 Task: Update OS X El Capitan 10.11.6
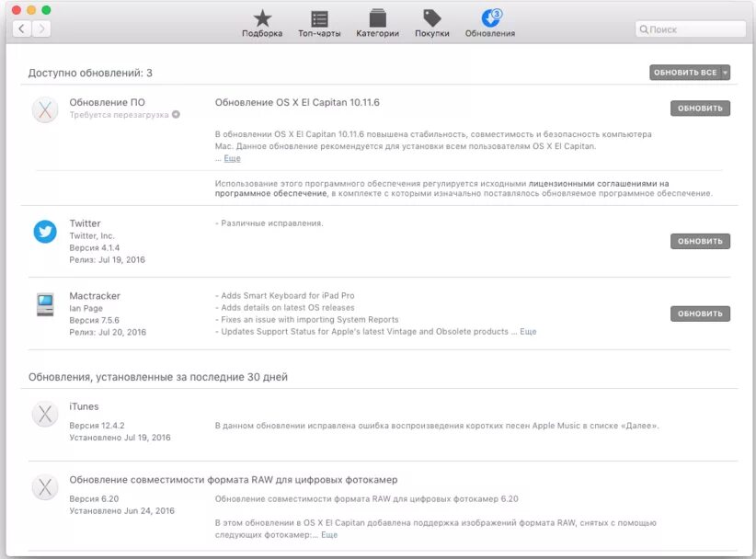pos(700,108)
